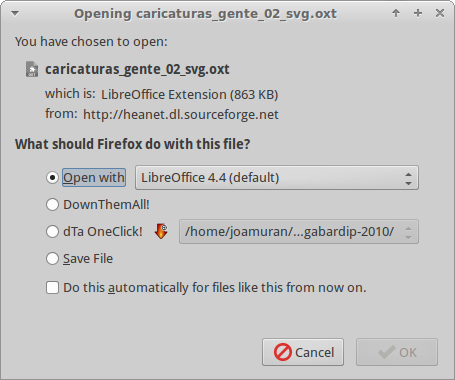The width and height of the screenshot is (455, 380).
Task: Select the Save File radio button
Action: click(52, 258)
